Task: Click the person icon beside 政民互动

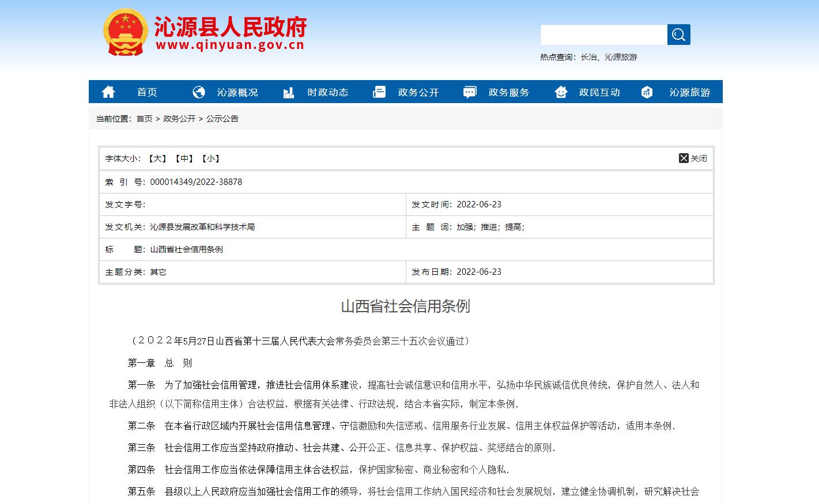Action: pyautogui.click(x=561, y=92)
